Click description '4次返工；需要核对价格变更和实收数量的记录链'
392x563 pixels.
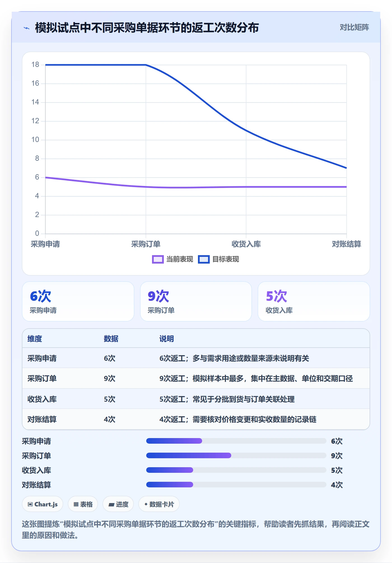coord(238,419)
